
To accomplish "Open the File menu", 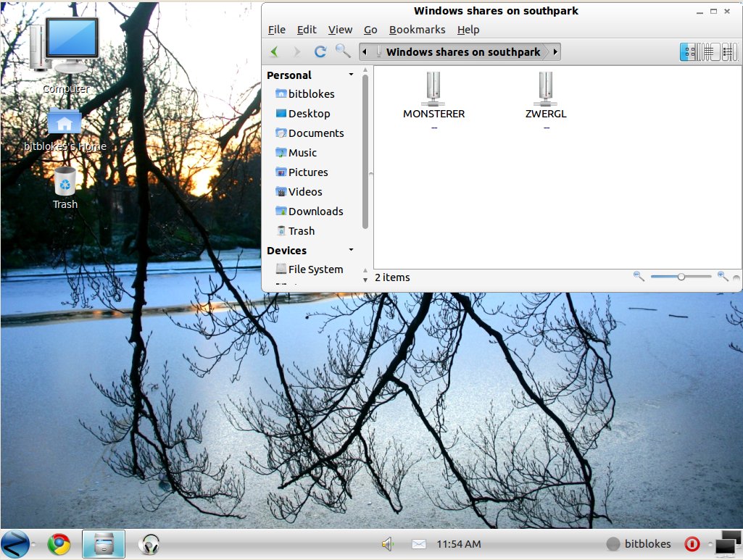I will [277, 30].
